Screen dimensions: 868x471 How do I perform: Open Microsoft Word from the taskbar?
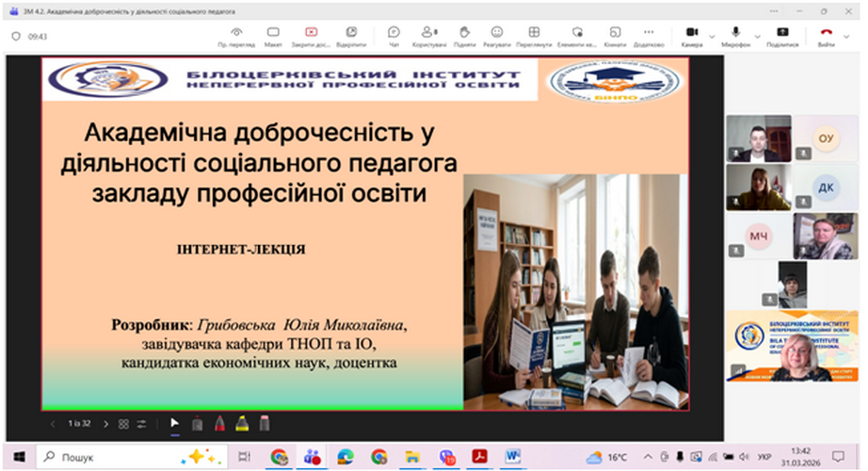[513, 457]
